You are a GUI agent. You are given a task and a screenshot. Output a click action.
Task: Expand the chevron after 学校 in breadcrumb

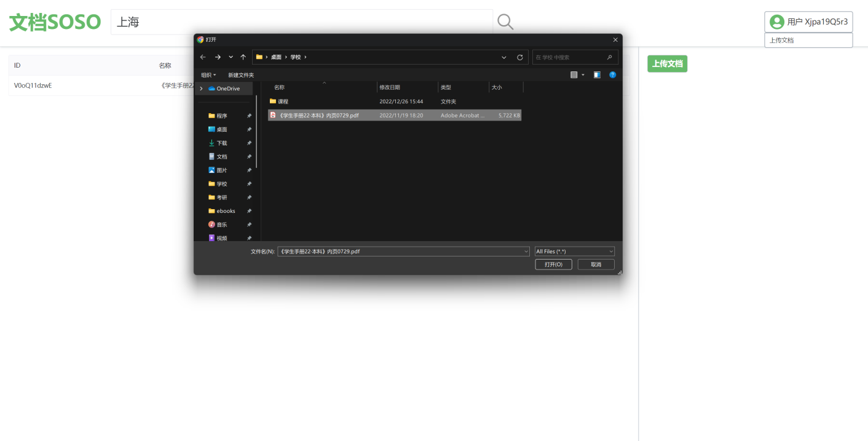click(x=306, y=57)
